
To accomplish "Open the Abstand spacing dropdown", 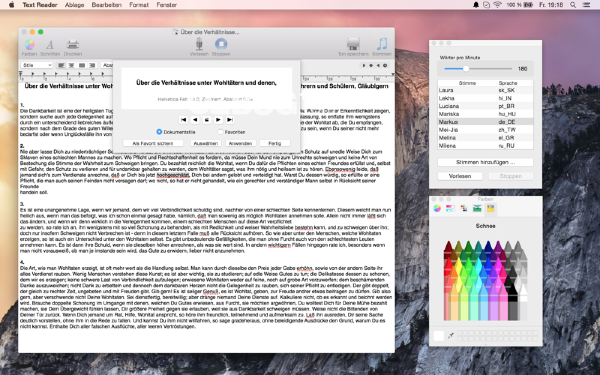I will click(x=107, y=65).
